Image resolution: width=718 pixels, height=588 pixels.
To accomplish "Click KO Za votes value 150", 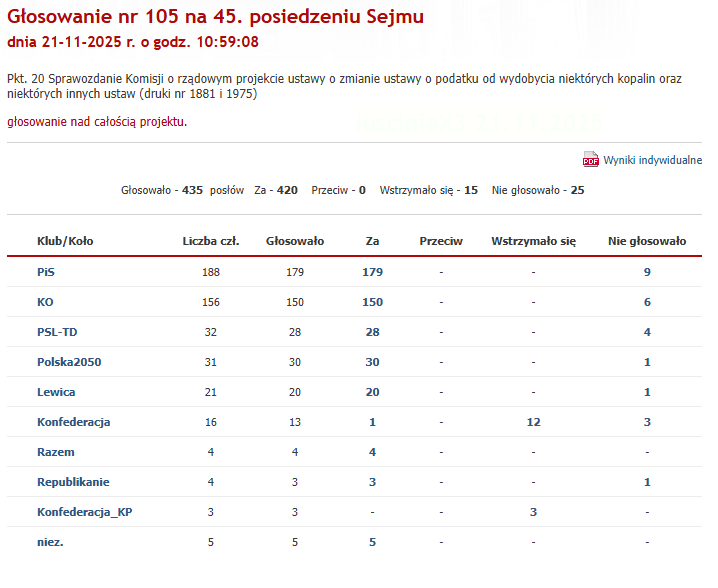I will coord(372,302).
